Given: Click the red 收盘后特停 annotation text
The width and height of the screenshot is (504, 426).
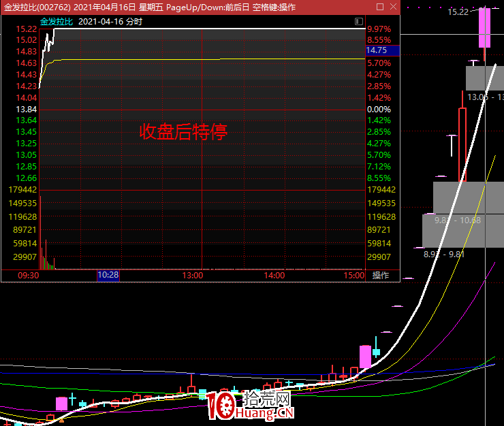Looking at the screenshot, I should click(x=183, y=131).
